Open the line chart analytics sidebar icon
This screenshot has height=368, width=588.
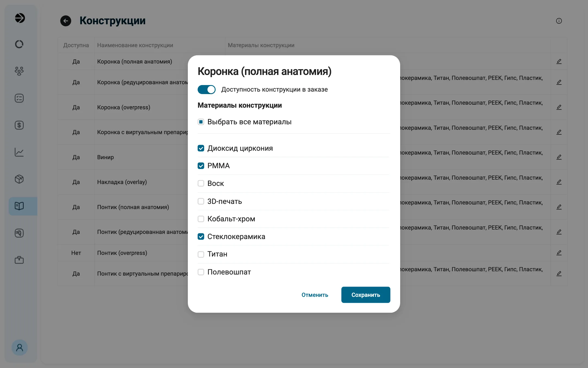tap(19, 152)
